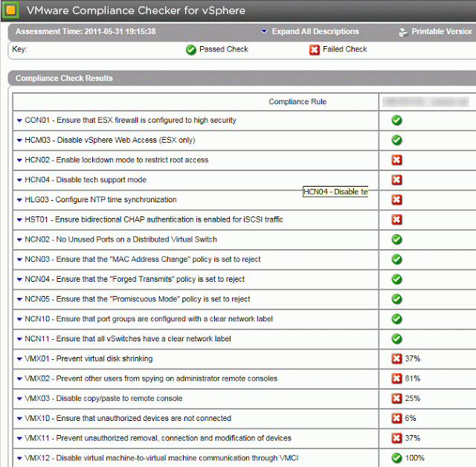Expand the HCN04 tech support arrow
476x467 pixels.
tap(19, 180)
